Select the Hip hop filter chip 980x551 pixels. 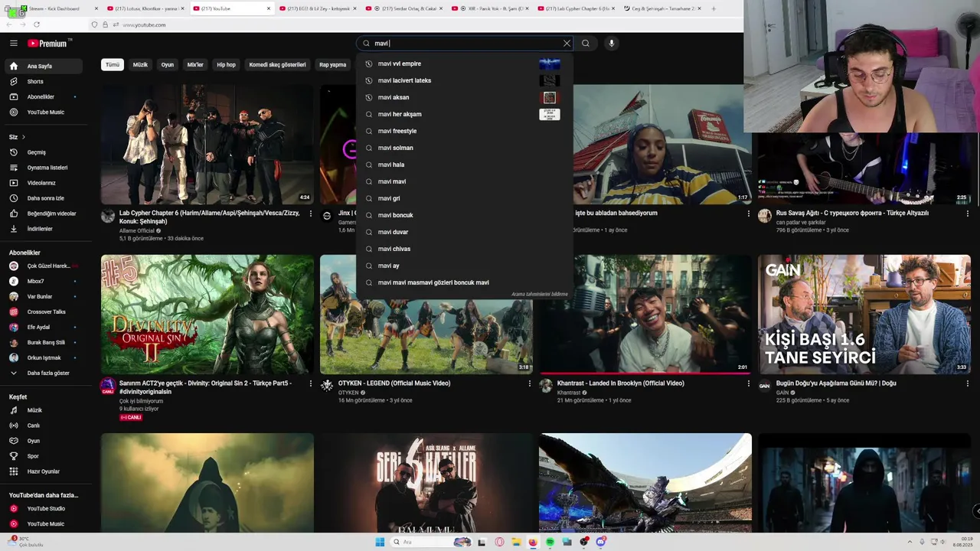point(226,65)
